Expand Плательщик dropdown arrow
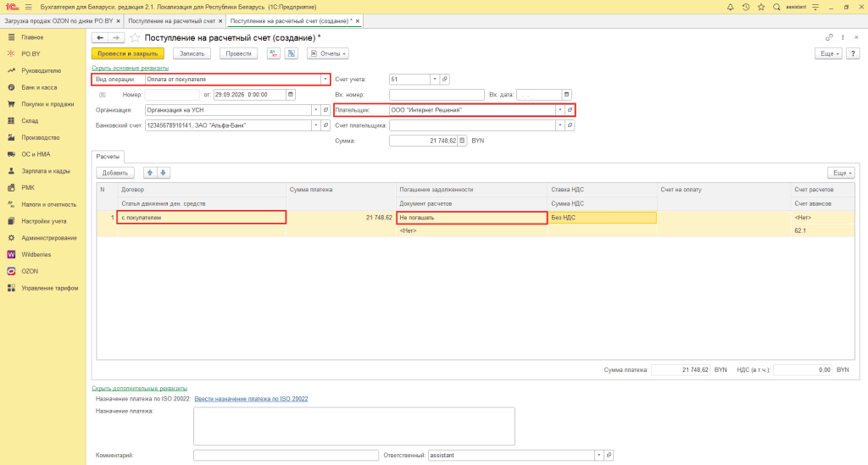Viewport: 868px width, 465px height. tap(559, 110)
